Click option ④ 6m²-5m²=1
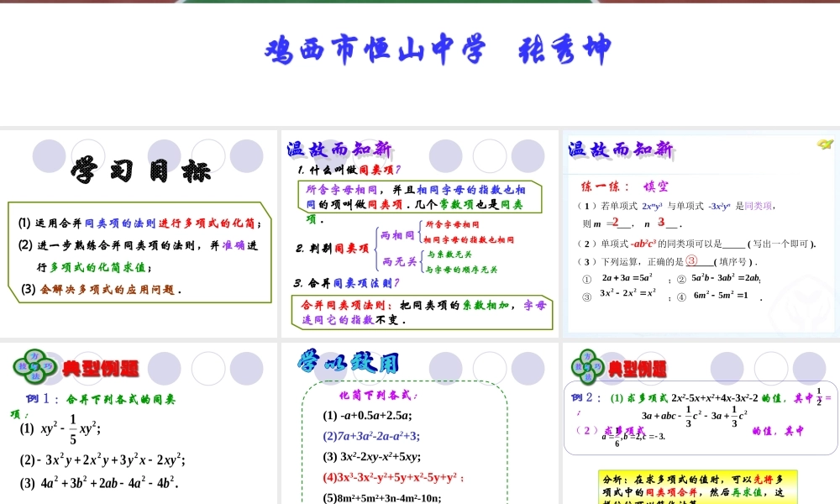Screen dimensions: 840x504 coord(712,296)
